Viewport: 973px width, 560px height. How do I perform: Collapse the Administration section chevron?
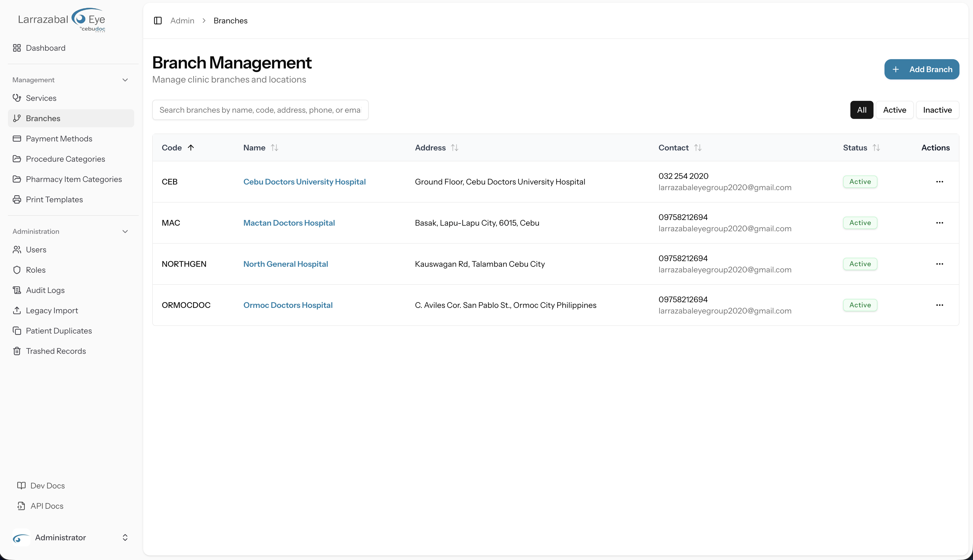click(125, 232)
